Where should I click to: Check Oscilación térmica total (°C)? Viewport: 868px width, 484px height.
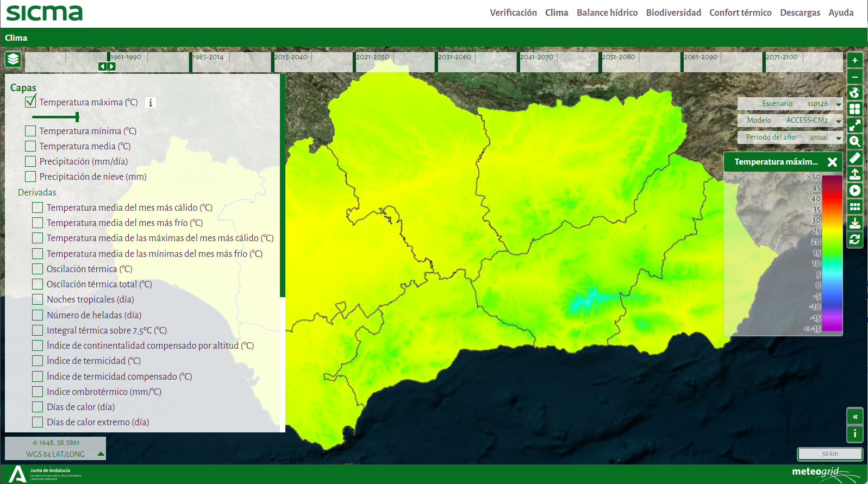(38, 284)
